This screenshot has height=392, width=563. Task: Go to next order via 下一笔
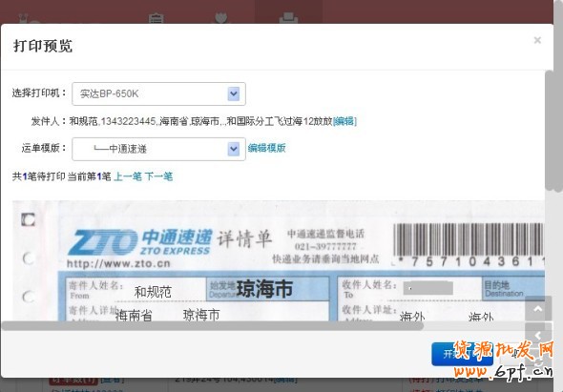coord(158,176)
